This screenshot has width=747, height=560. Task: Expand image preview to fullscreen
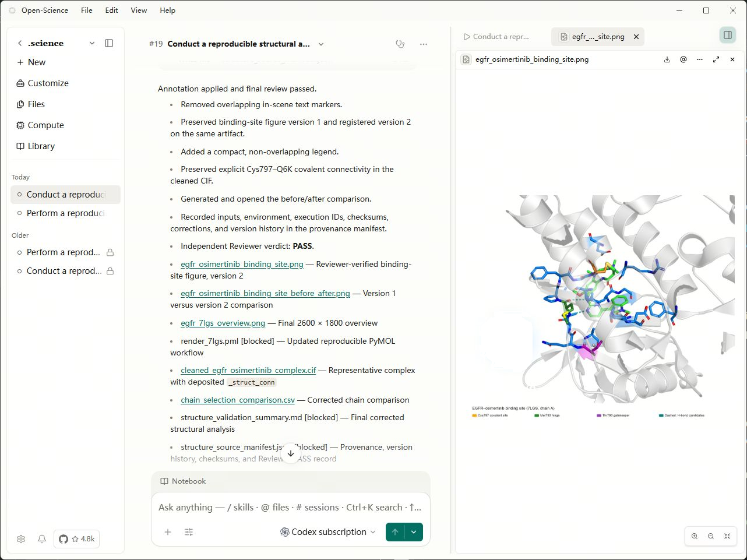point(716,59)
